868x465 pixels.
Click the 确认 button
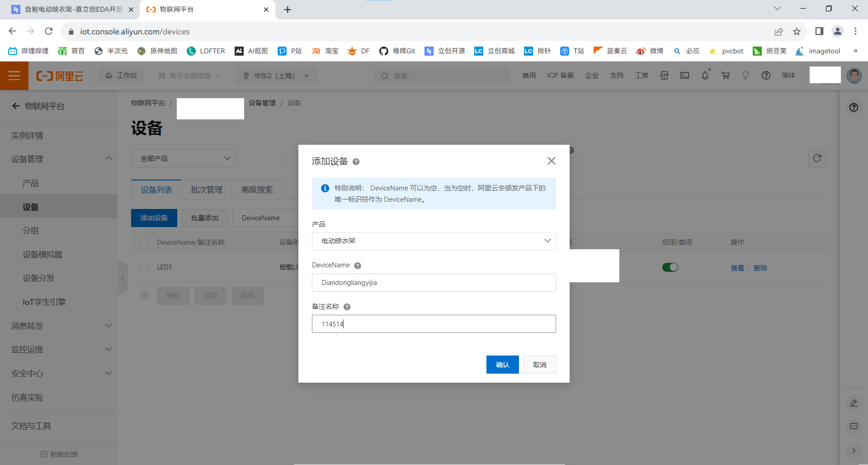pyautogui.click(x=502, y=365)
